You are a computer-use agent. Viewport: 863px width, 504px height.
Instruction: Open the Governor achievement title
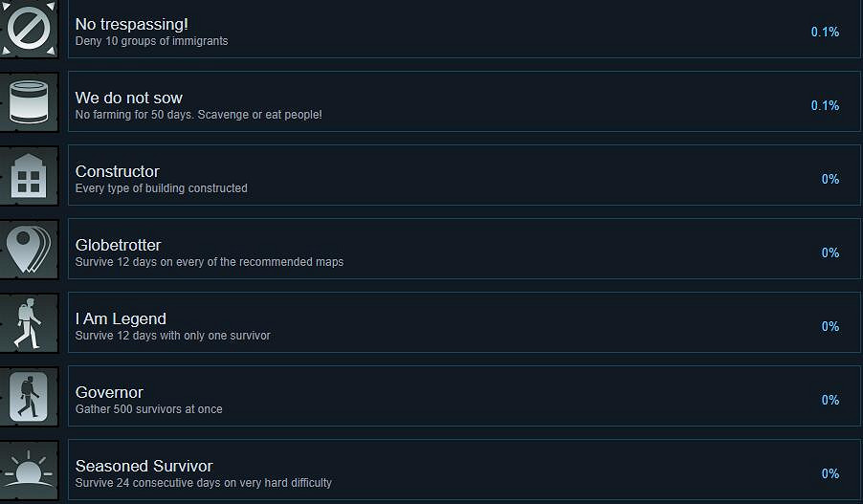(109, 392)
